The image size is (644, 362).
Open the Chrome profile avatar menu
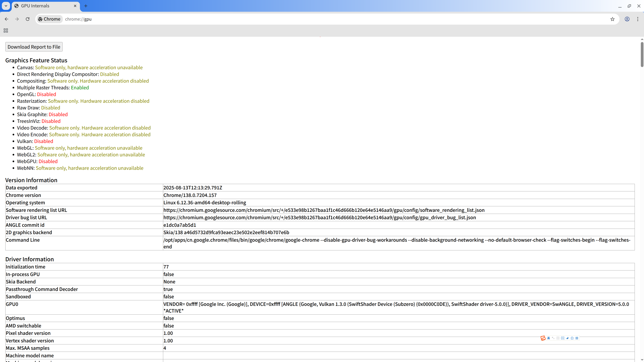click(x=627, y=19)
